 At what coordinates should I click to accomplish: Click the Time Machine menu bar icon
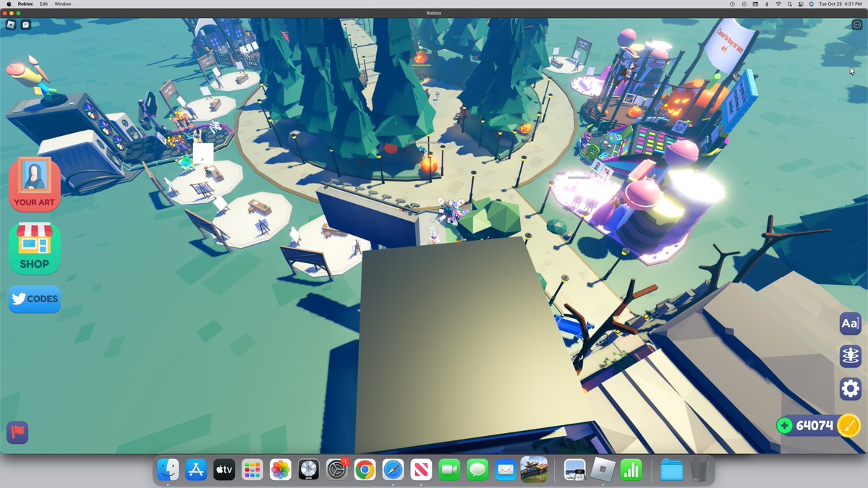click(x=732, y=4)
